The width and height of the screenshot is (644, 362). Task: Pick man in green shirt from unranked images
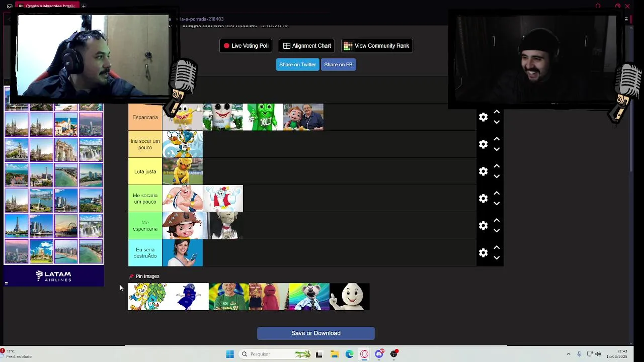pyautogui.click(x=229, y=297)
